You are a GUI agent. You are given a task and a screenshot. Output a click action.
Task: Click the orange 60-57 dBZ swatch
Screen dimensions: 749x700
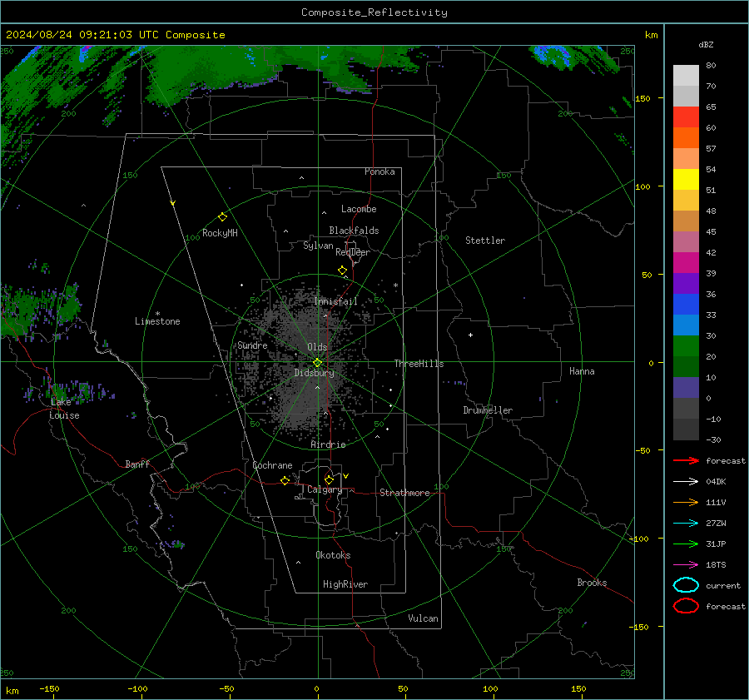pyautogui.click(x=686, y=137)
